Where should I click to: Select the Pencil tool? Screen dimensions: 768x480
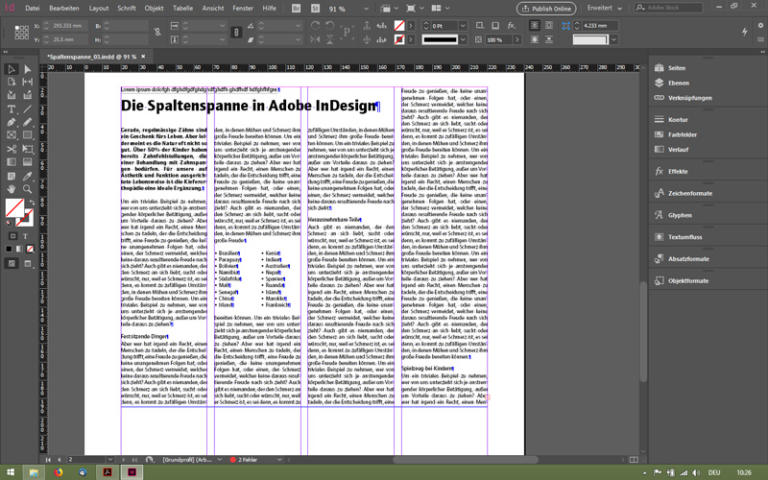coord(27,122)
